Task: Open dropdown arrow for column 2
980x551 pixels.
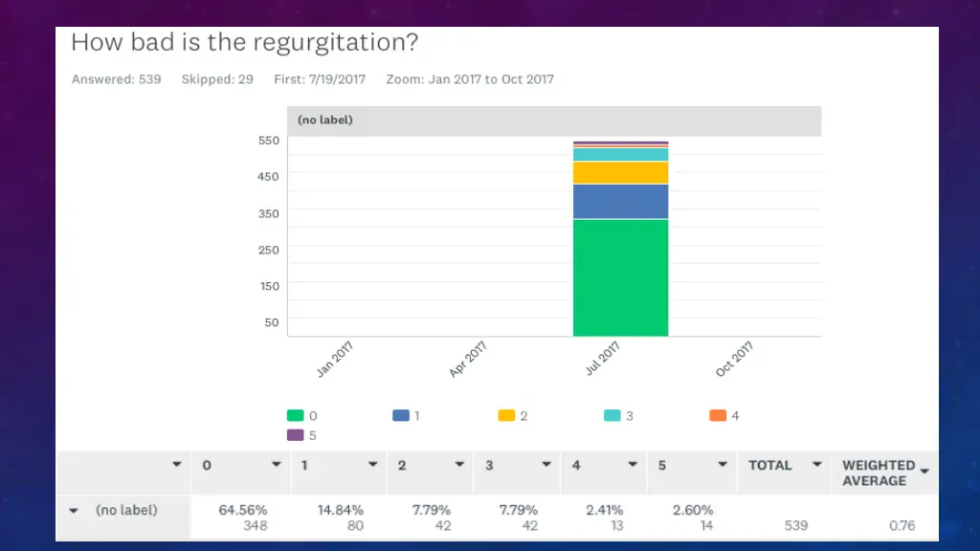Action: 459,464
